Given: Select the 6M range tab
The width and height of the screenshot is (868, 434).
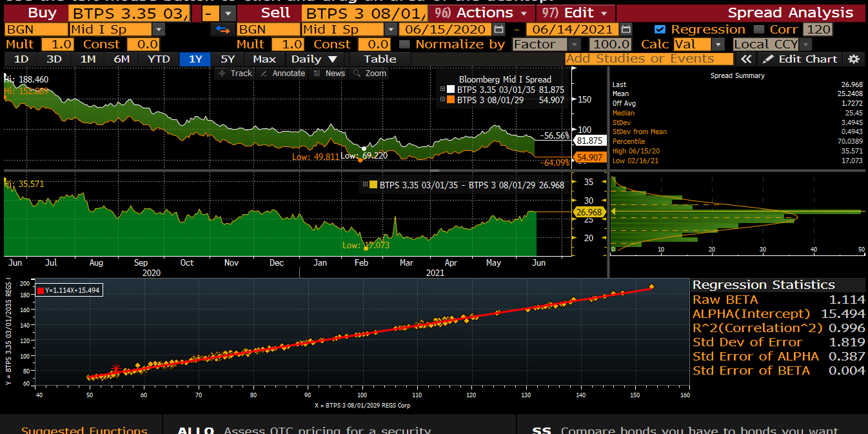Looking at the screenshot, I should pos(121,59).
